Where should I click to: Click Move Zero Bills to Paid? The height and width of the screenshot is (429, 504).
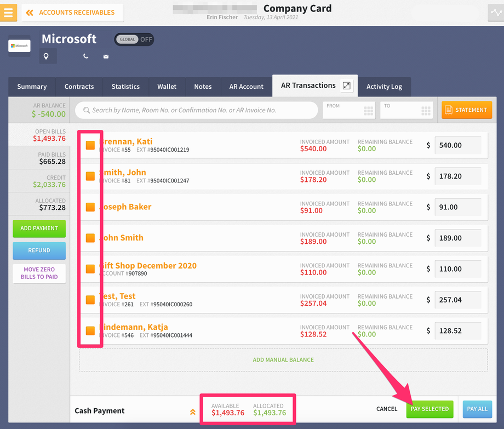click(x=39, y=273)
